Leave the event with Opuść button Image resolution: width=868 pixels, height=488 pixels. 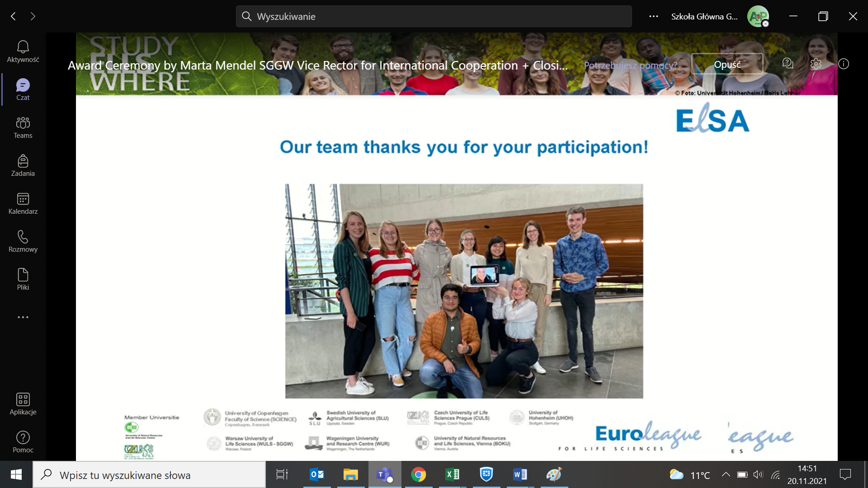[x=727, y=64]
